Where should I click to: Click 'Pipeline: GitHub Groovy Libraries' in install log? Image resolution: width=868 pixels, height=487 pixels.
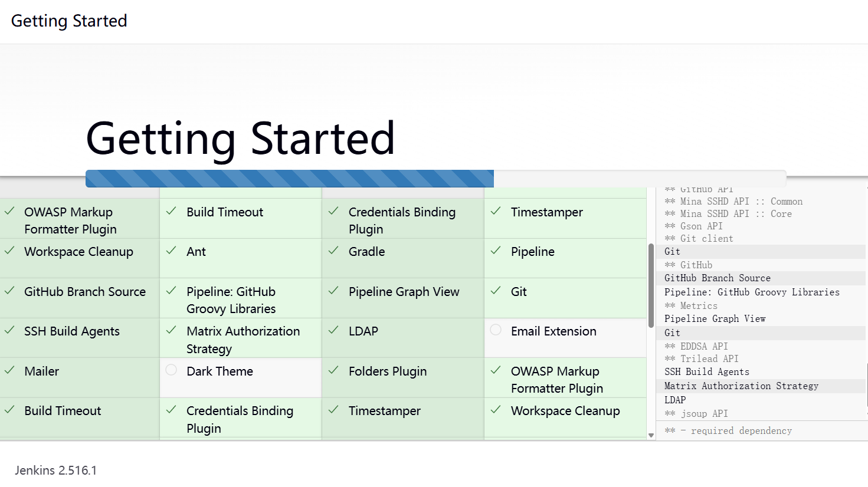pyautogui.click(x=752, y=292)
